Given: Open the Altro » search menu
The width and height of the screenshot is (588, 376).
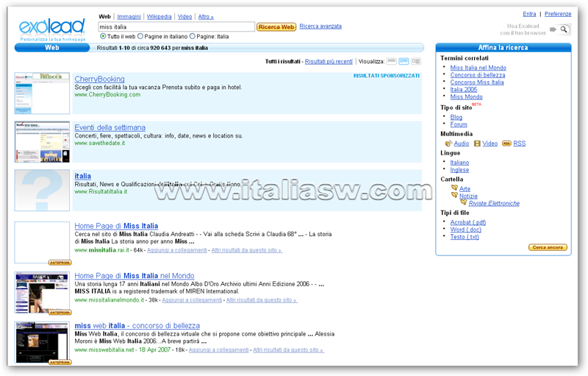Looking at the screenshot, I should point(206,17).
